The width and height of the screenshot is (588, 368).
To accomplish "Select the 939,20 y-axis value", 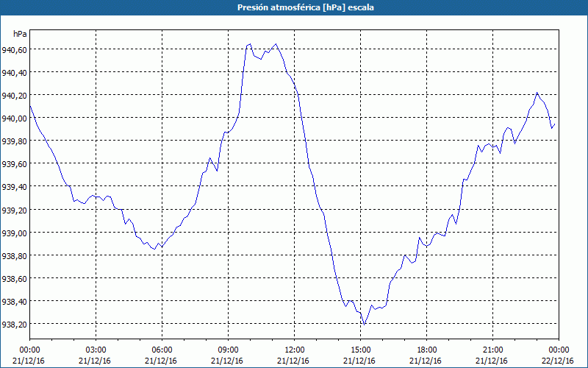I will pyautogui.click(x=13, y=210).
